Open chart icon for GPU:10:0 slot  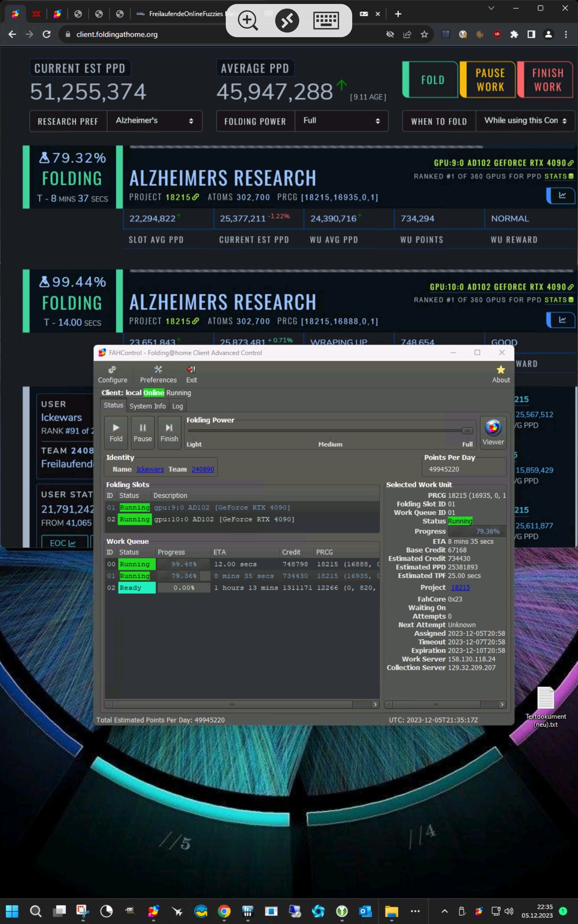coord(561,319)
